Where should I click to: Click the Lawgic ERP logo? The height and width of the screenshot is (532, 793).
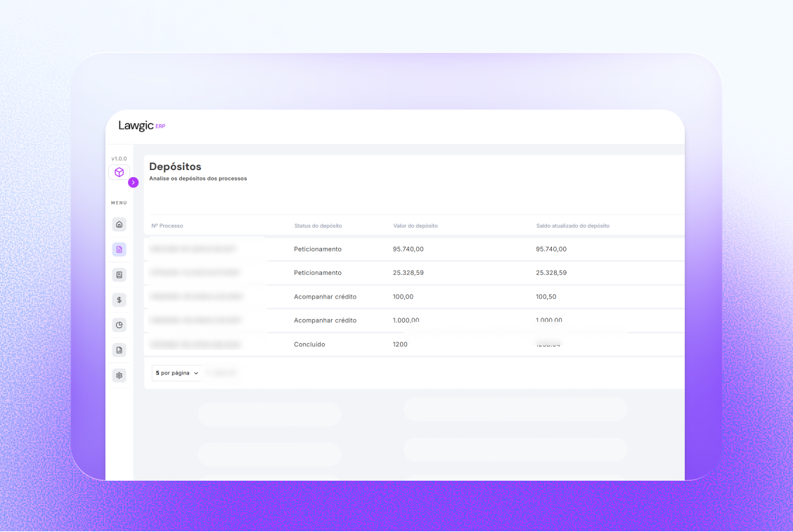pos(141,125)
